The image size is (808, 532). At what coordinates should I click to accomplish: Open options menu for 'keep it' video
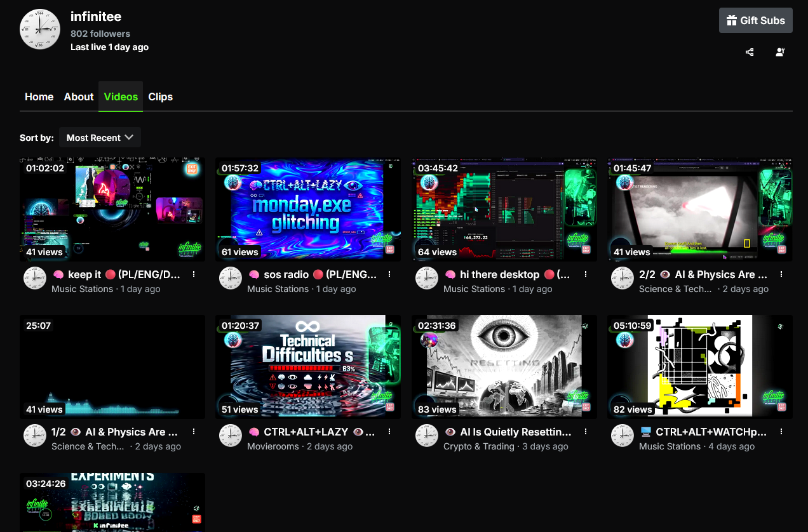pos(194,274)
